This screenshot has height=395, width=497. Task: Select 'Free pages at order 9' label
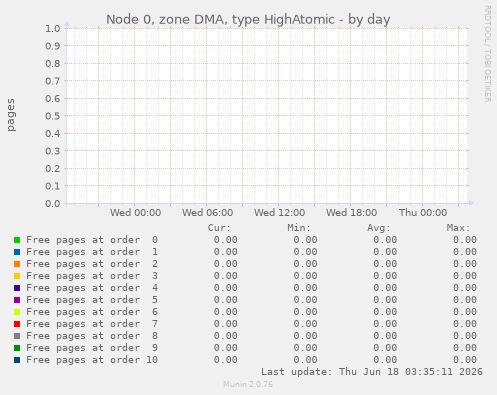(92, 348)
